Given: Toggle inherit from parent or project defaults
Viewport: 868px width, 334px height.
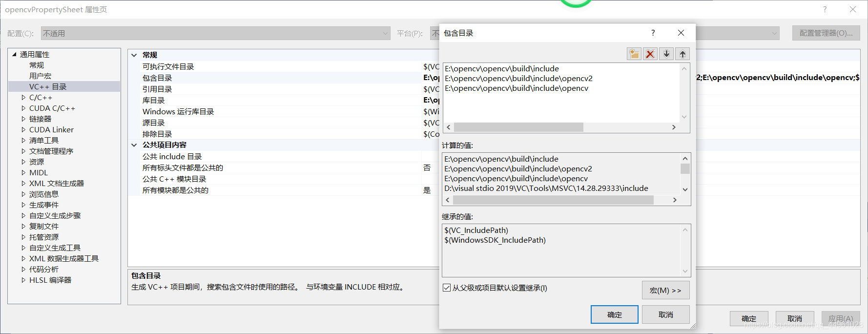Looking at the screenshot, I should 446,288.
